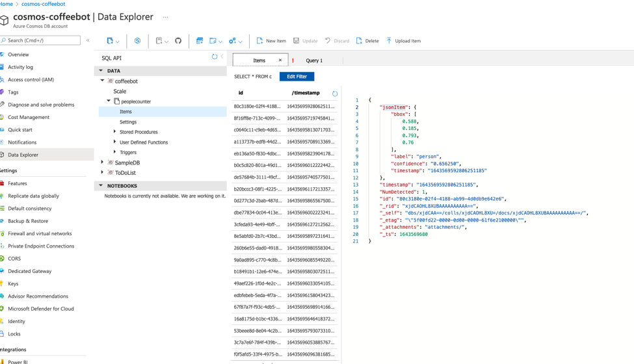Click the Edit Filter button

click(297, 76)
